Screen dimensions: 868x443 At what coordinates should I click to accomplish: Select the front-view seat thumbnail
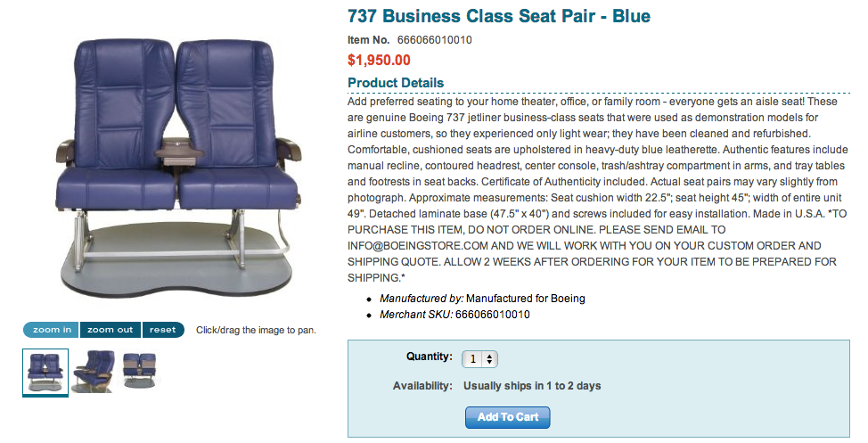[45, 372]
